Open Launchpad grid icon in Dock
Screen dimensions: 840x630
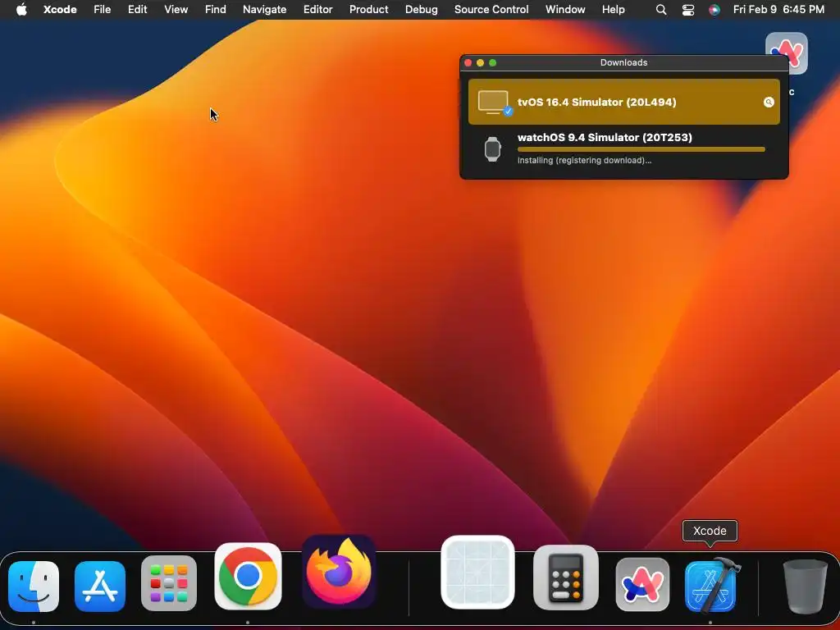pos(169,583)
